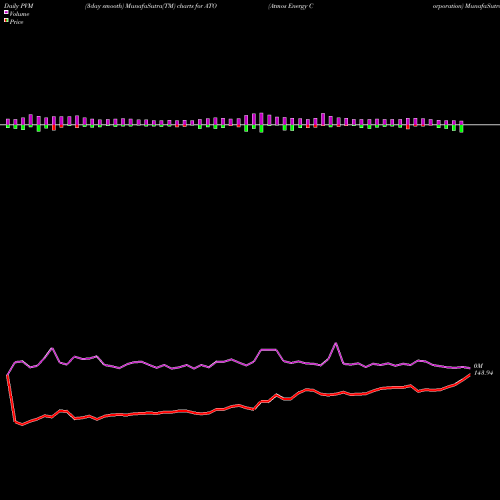Click the '143.94' price value label
The width and height of the screenshot is (500, 500).
[483, 373]
